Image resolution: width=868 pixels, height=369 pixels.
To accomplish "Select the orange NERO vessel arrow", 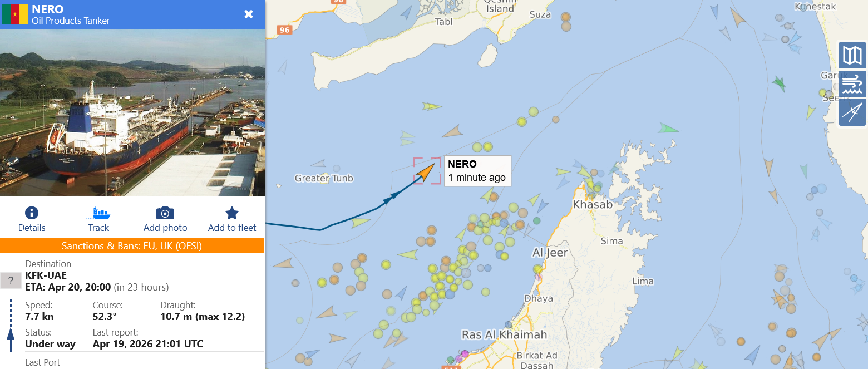I will tap(427, 171).
